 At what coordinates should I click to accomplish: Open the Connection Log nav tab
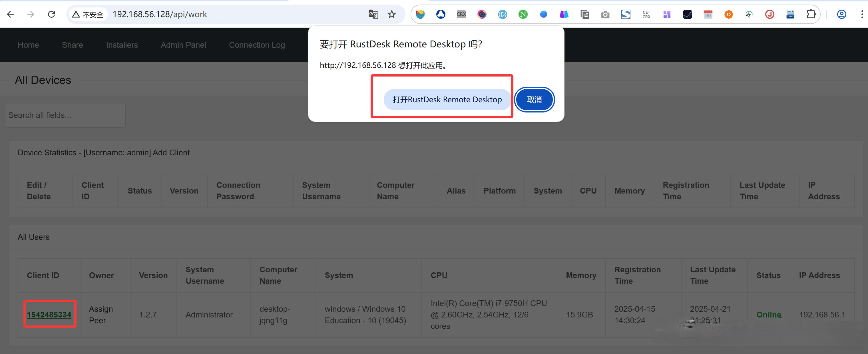(x=257, y=45)
